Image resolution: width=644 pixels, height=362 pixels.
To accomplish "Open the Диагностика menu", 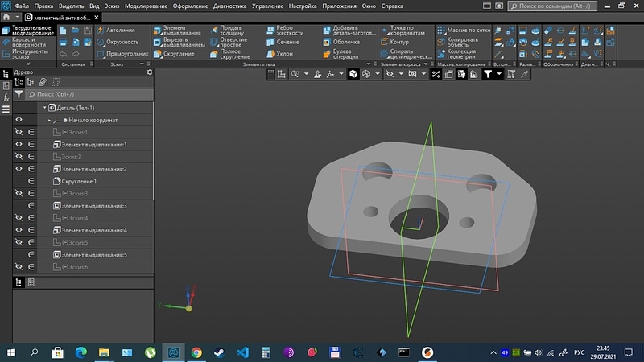I will coord(229,6).
